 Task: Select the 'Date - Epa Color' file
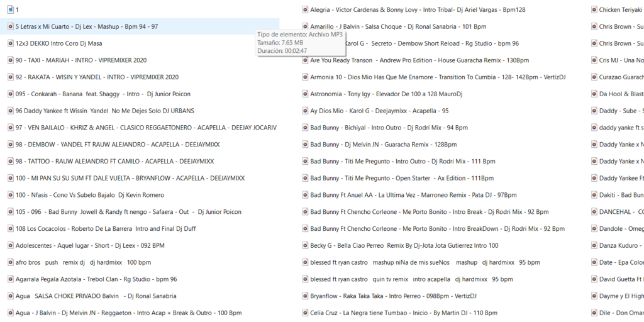tap(621, 262)
